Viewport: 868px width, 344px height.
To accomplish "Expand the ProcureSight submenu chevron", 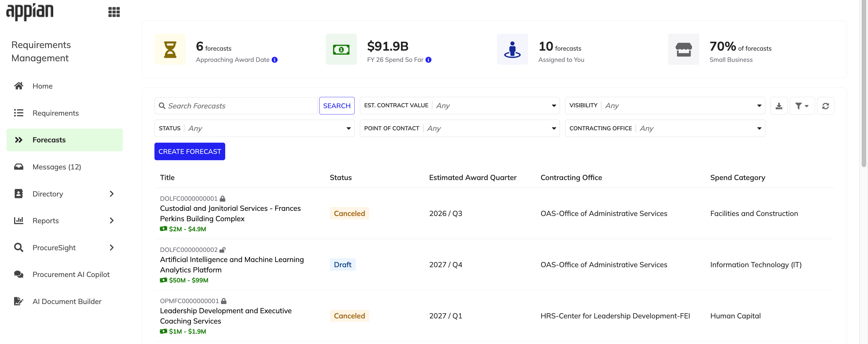I will tap(112, 248).
